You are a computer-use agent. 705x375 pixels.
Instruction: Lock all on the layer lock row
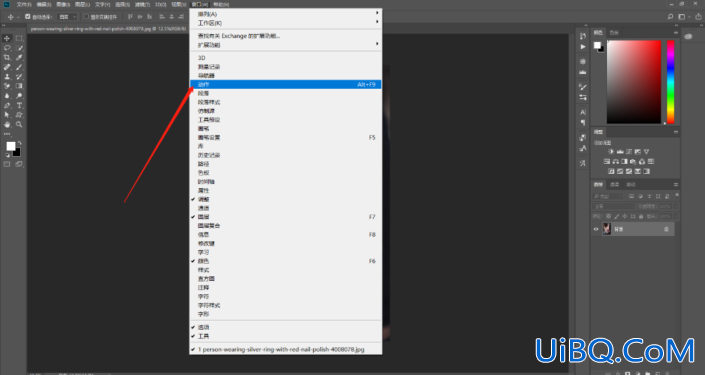pos(641,217)
